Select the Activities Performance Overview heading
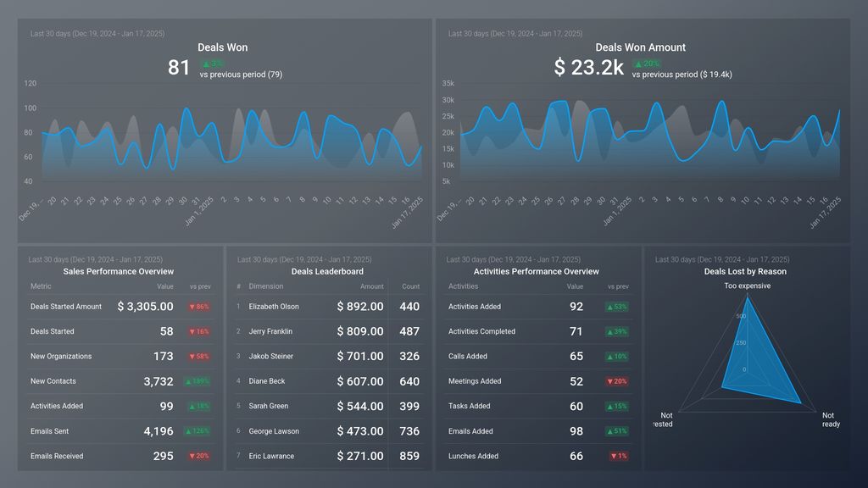The image size is (868, 488). tap(537, 272)
